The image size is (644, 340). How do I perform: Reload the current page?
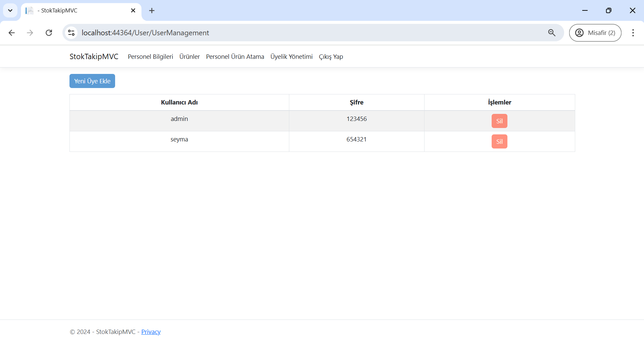[x=49, y=33]
